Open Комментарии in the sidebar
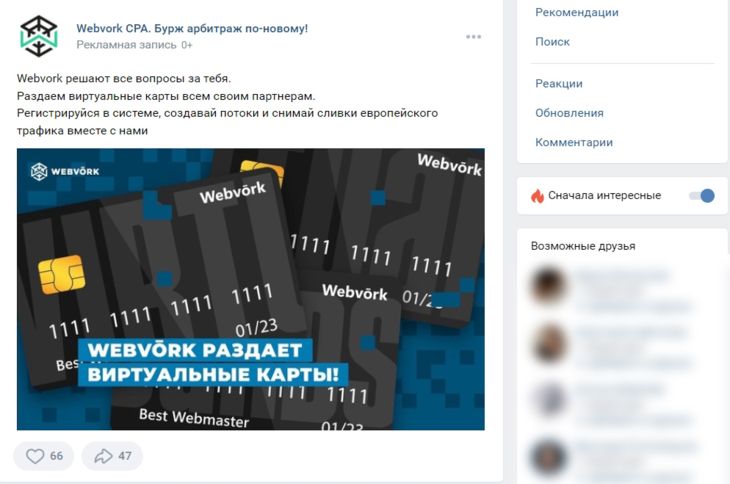This screenshot has height=484, width=730. [x=574, y=142]
